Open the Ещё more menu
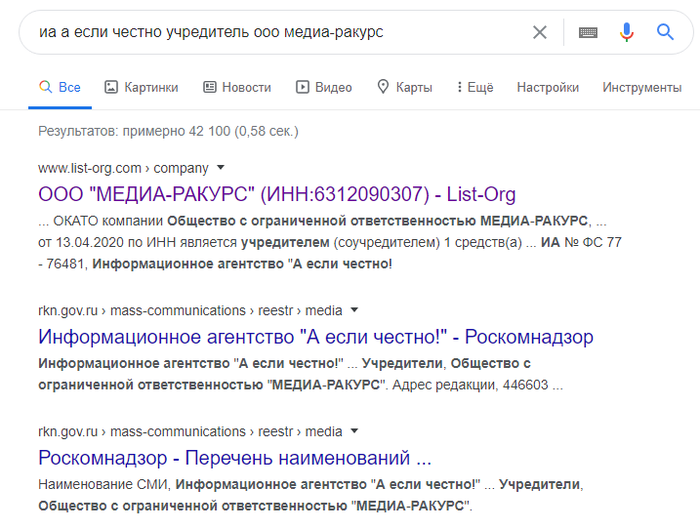The width and height of the screenshot is (700, 529). pyautogui.click(x=475, y=87)
